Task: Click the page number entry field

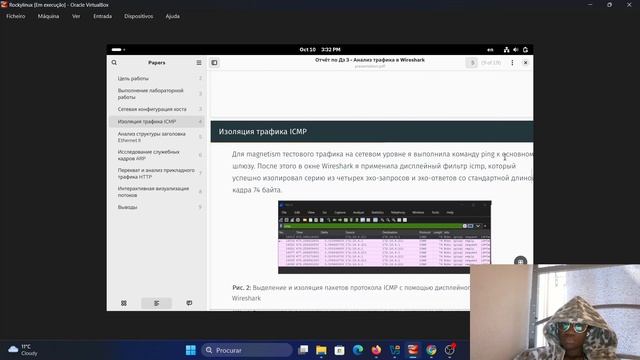Action: point(472,62)
